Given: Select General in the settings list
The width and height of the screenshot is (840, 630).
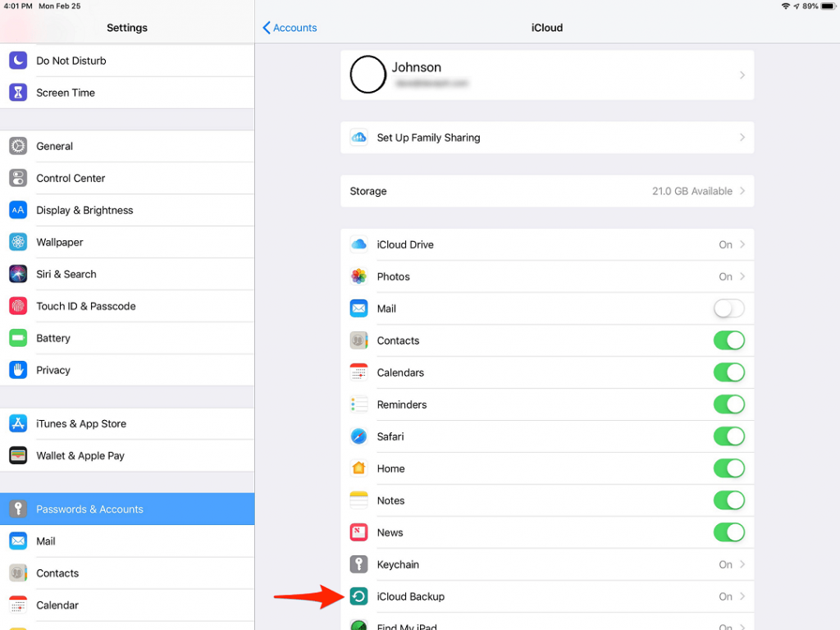Looking at the screenshot, I should pyautogui.click(x=127, y=146).
